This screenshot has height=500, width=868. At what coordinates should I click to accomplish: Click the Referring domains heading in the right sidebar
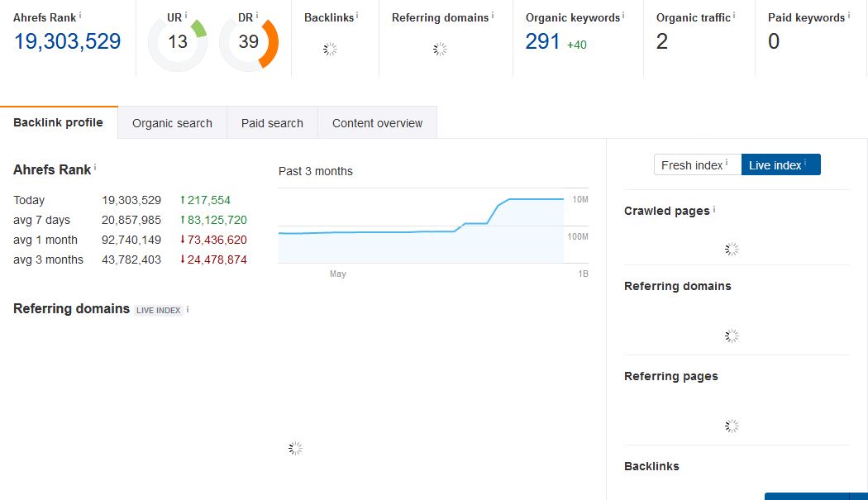pos(678,286)
